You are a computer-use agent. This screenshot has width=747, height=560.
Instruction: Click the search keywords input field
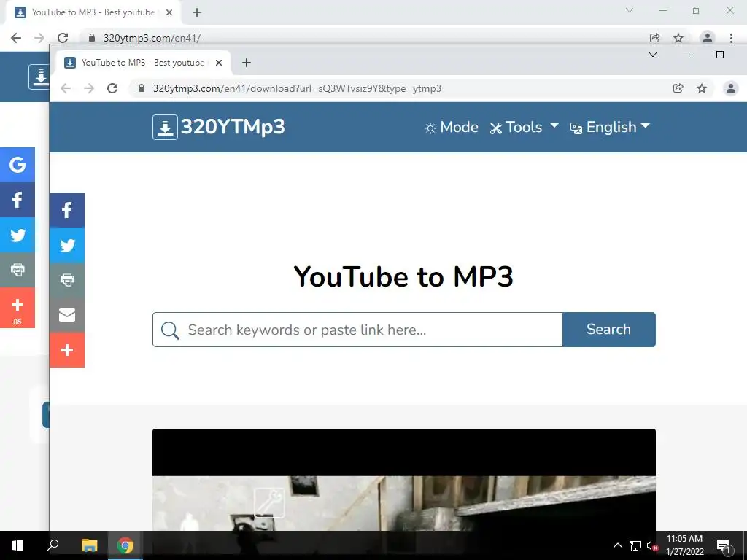click(357, 330)
